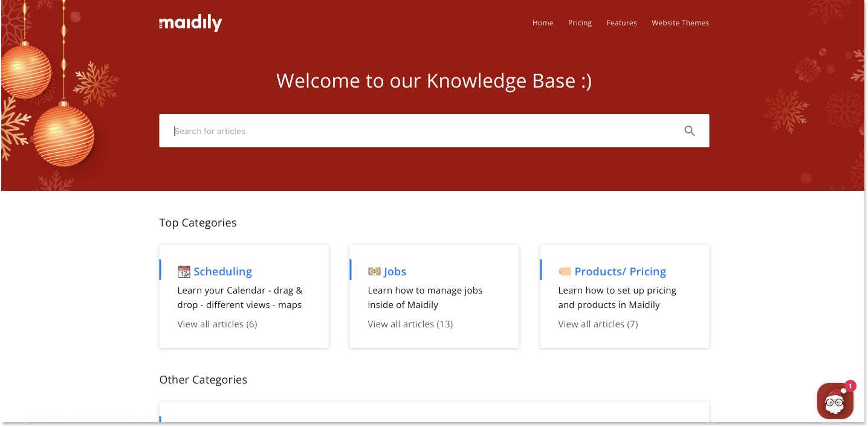Image resolution: width=868 pixels, height=427 pixels.
Task: Open the Pricing menu item
Action: 580,23
